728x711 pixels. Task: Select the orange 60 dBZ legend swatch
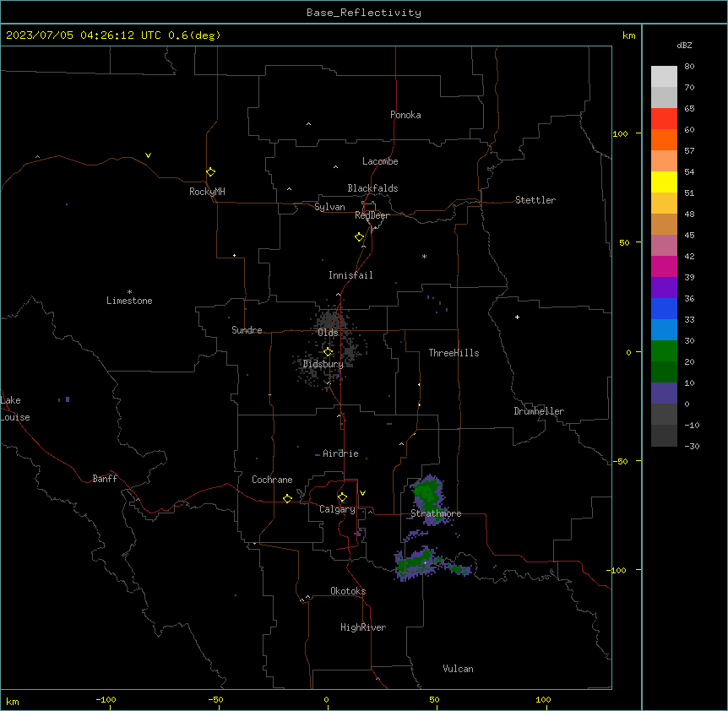pos(664,139)
